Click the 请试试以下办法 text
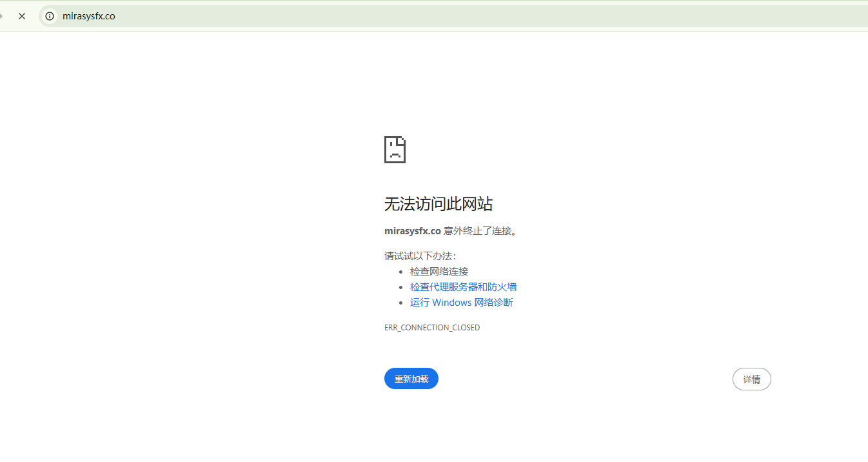Image resolution: width=868 pixels, height=462 pixels. [420, 256]
